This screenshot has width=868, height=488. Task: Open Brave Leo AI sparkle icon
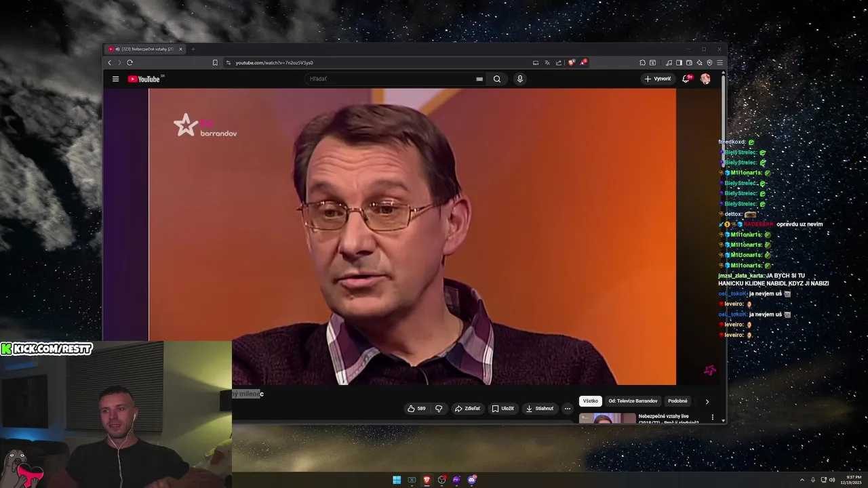pos(699,62)
